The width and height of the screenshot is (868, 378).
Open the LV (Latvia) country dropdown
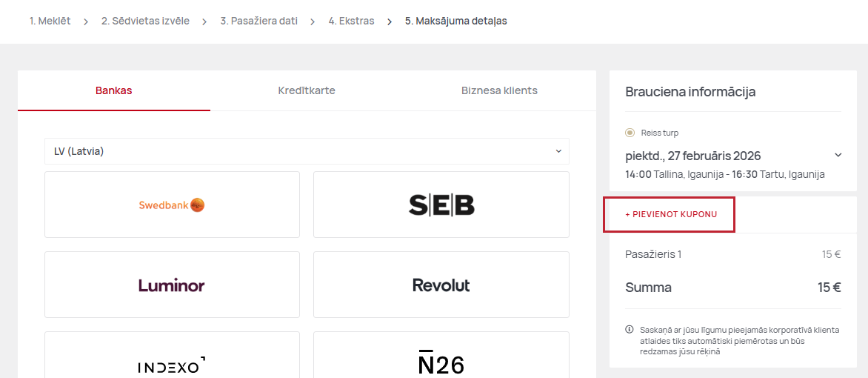point(307,151)
